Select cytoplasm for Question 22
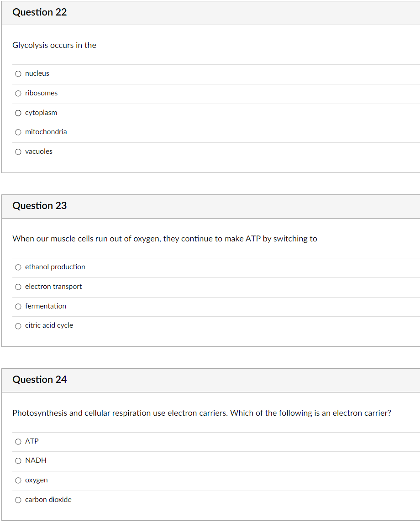420x523 pixels. 18,113
